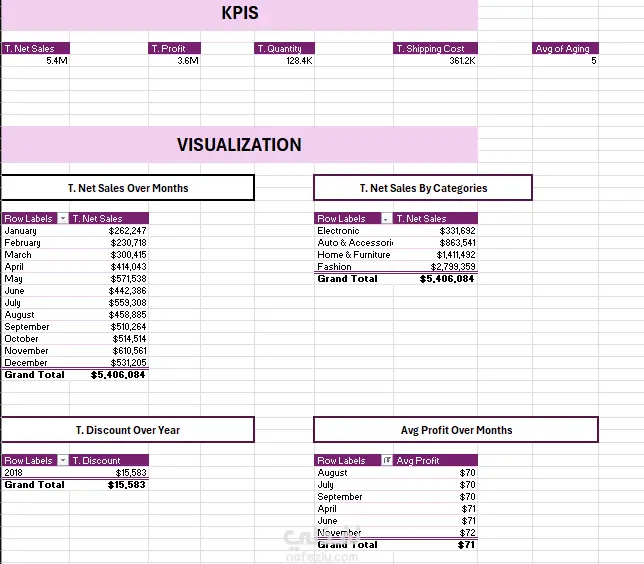Click the Avg Profit Over Months title box

tap(456, 430)
